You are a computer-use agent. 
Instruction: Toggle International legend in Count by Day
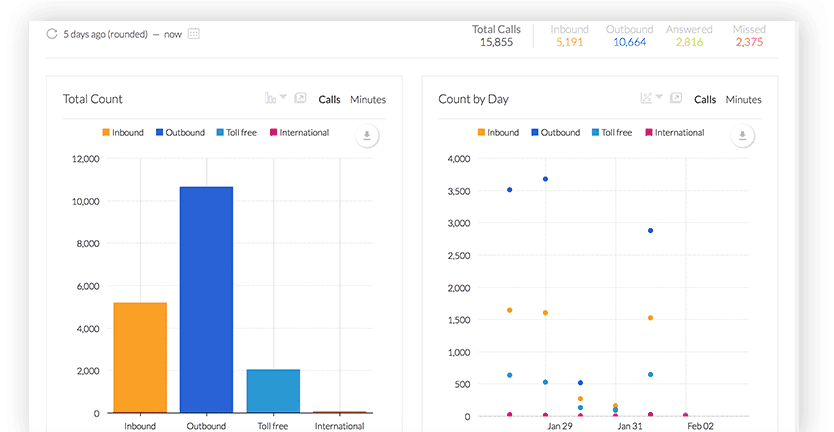point(675,133)
